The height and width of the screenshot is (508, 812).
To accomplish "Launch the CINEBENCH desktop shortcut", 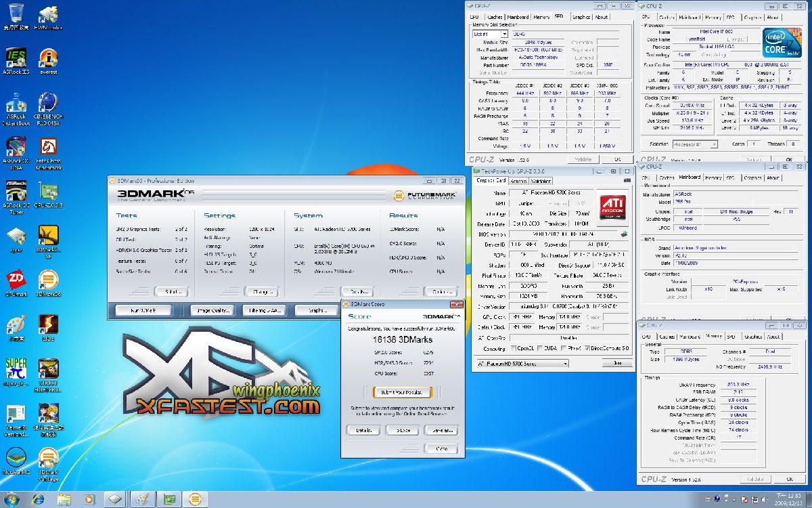I will click(48, 108).
